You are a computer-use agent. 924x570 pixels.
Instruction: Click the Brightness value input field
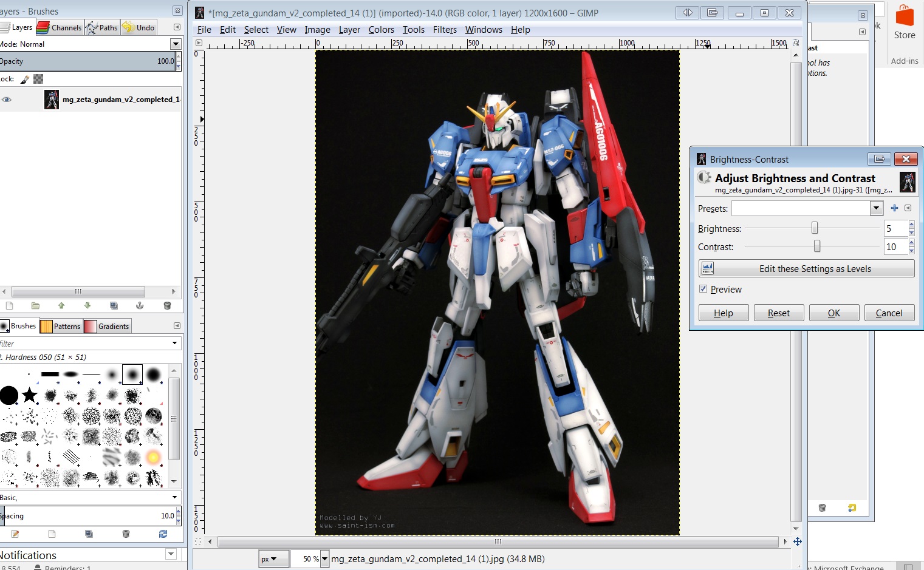tap(895, 228)
